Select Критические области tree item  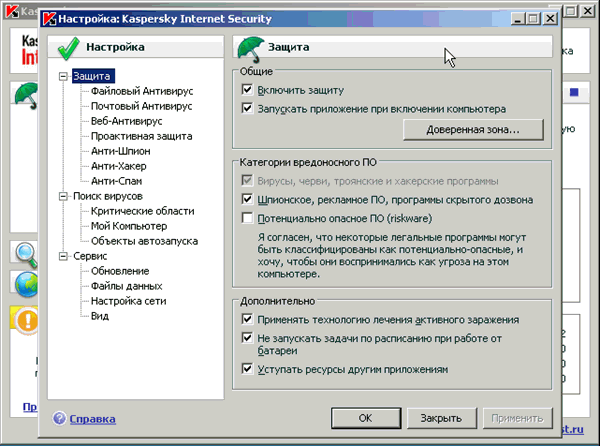coord(142,211)
